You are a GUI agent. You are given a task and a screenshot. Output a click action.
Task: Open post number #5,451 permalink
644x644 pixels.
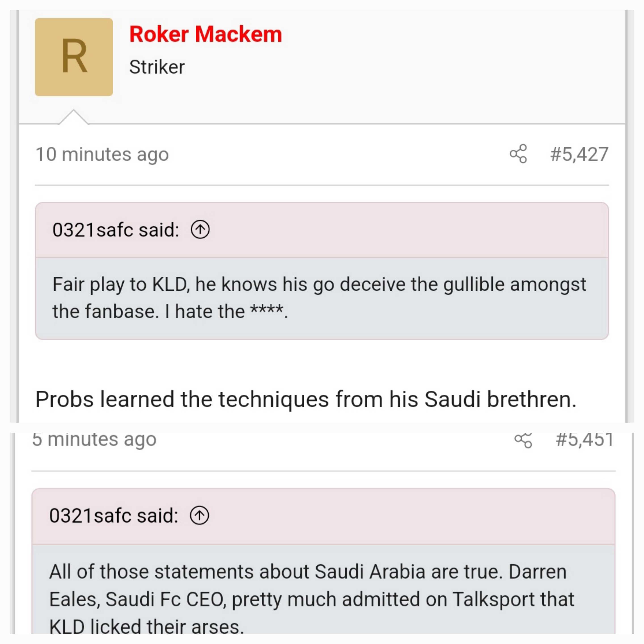coord(585,440)
